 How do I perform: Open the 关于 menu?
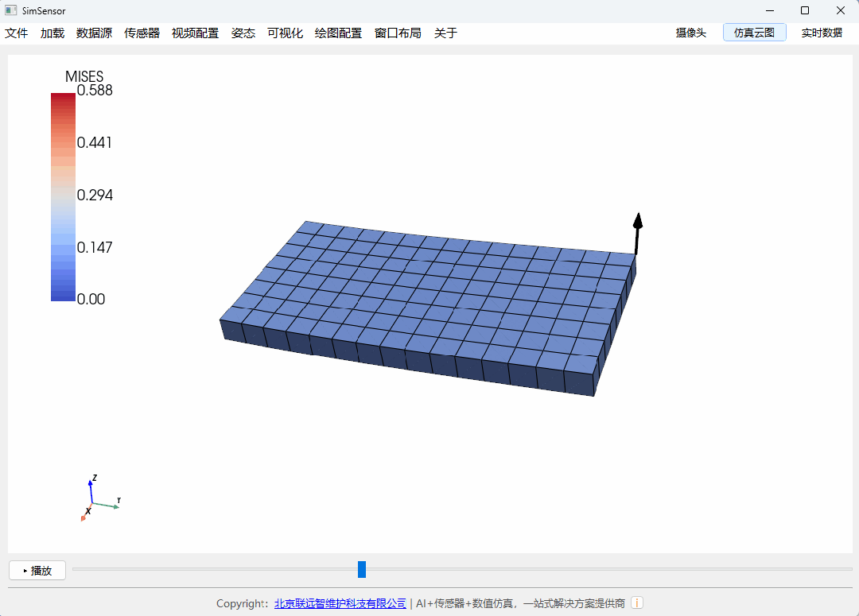[445, 33]
